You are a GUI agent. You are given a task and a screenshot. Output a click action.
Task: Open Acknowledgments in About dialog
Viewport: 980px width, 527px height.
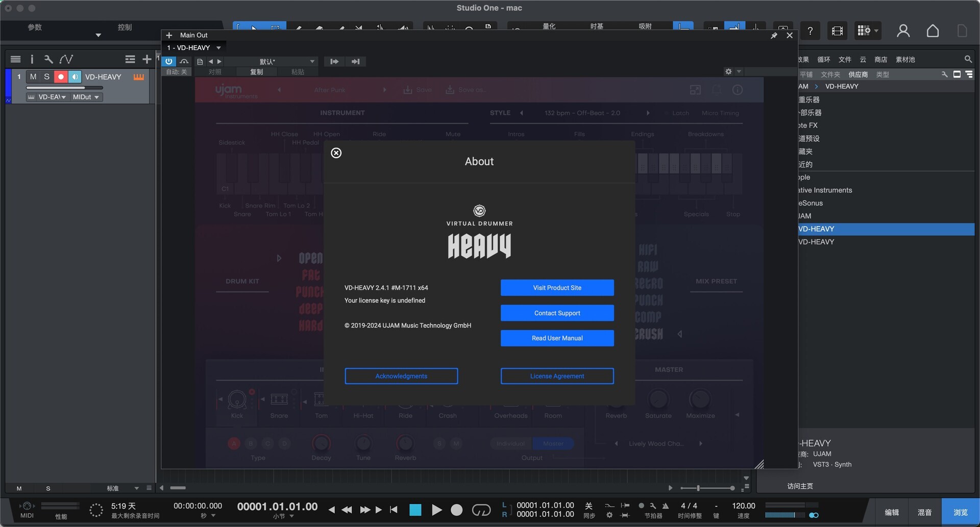(x=401, y=376)
